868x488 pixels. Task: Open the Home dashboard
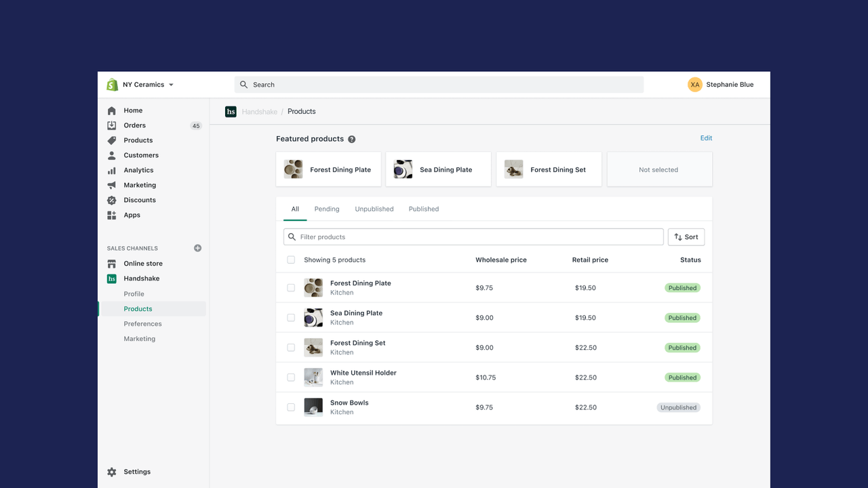(x=133, y=110)
